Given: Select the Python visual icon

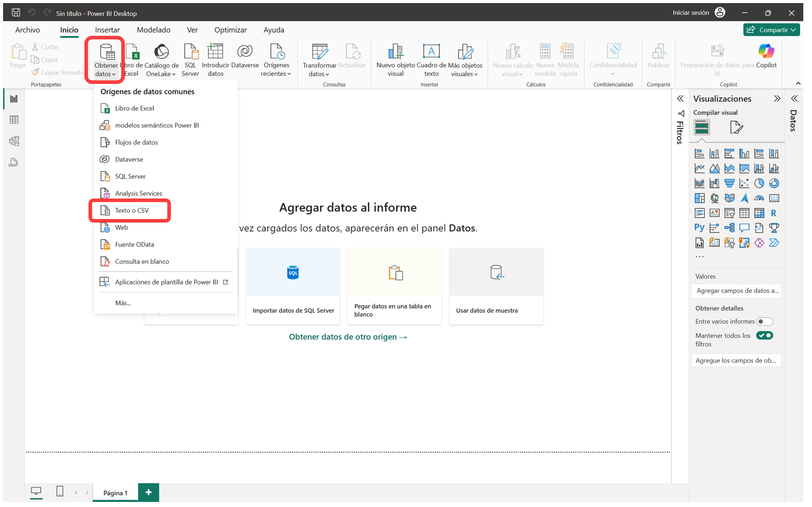Looking at the screenshot, I should click(x=699, y=228).
